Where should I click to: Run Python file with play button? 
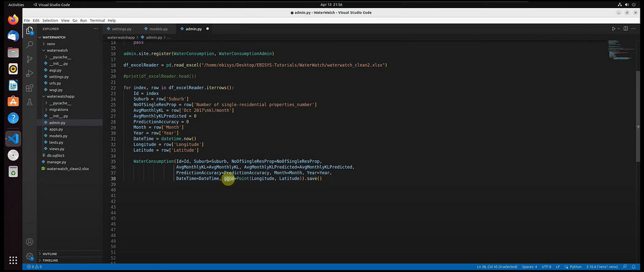tap(613, 29)
